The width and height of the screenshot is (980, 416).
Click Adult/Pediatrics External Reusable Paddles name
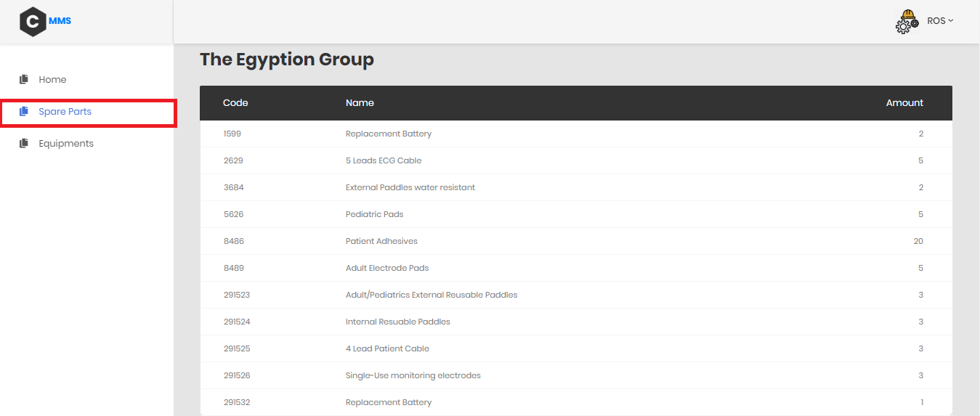(x=432, y=295)
